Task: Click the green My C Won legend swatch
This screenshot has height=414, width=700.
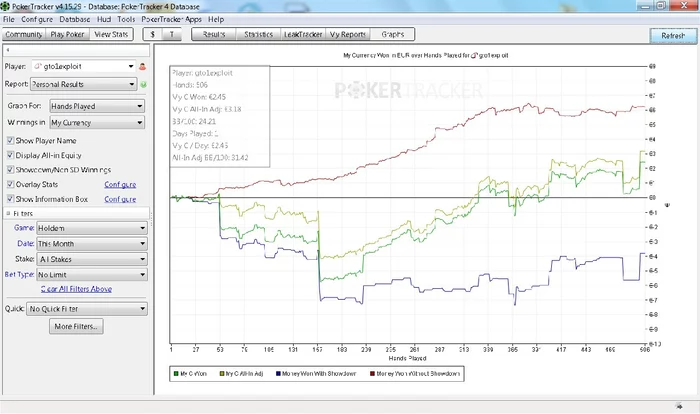Action: (176, 374)
